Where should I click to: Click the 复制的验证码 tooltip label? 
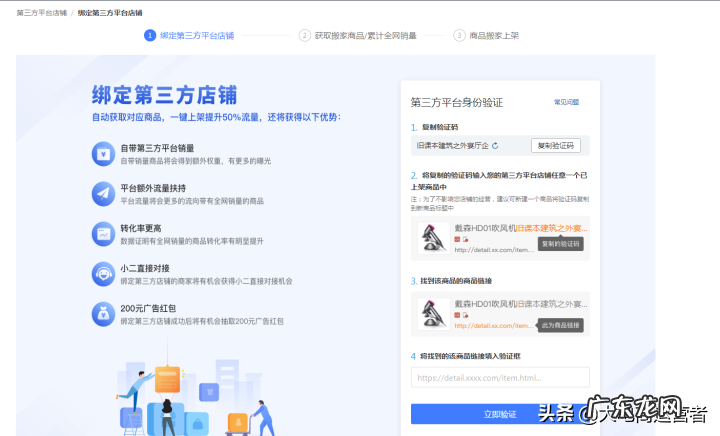(x=561, y=244)
